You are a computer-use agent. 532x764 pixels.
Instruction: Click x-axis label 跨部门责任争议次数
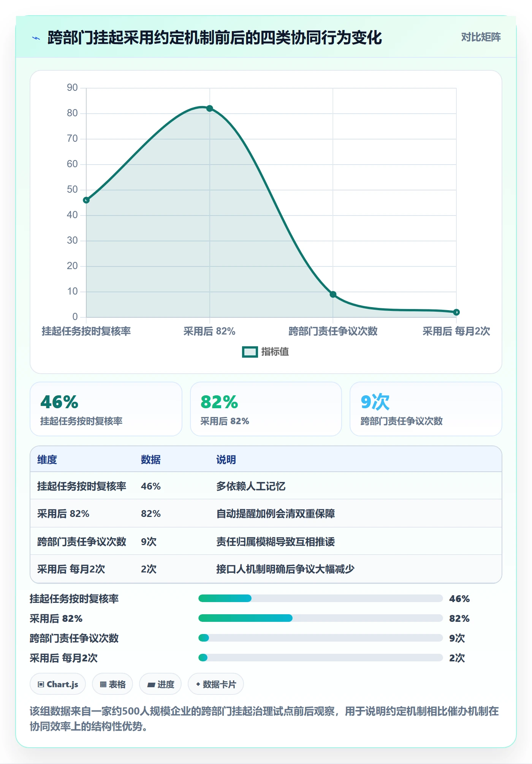(333, 331)
